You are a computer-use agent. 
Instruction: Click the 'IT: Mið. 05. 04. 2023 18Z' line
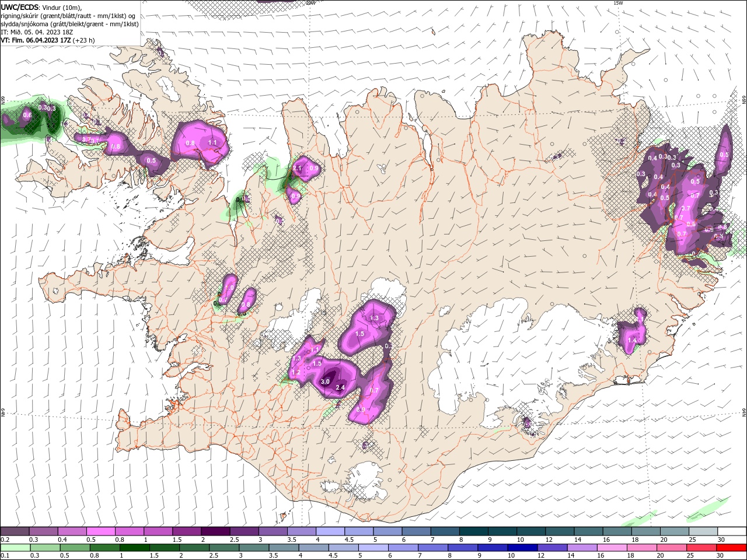click(38, 32)
